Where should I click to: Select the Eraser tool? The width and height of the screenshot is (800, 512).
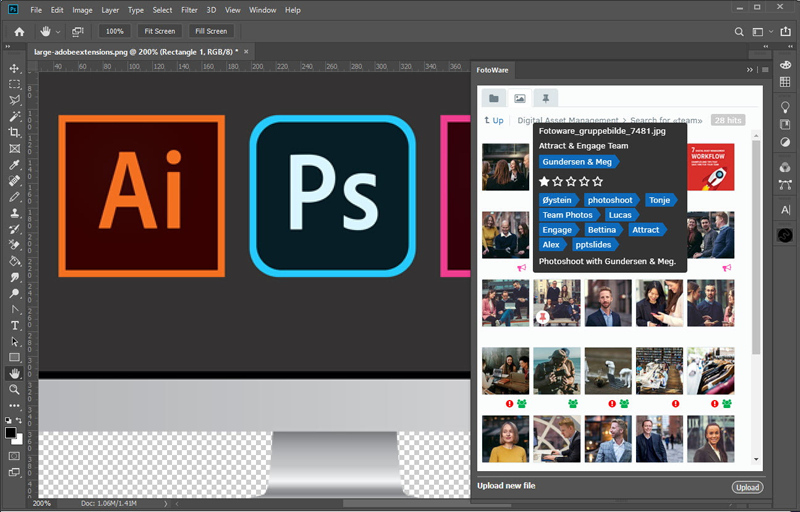[x=14, y=245]
